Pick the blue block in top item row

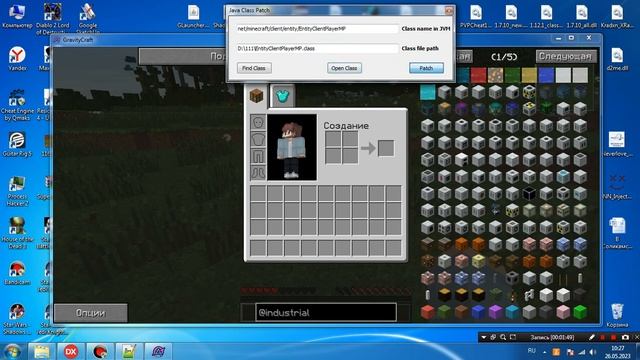(x=546, y=75)
